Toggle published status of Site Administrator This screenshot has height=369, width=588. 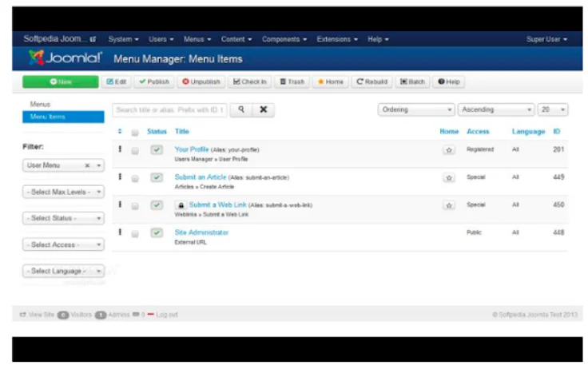pos(157,233)
